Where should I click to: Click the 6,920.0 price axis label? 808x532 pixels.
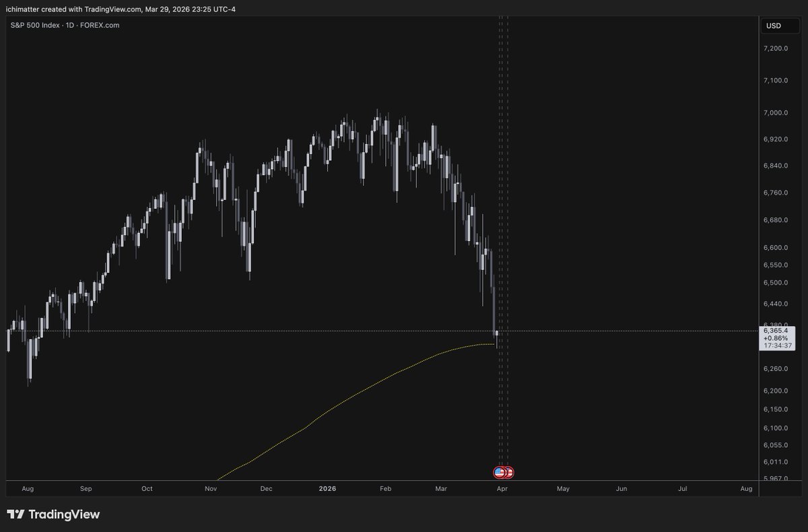tap(776, 139)
